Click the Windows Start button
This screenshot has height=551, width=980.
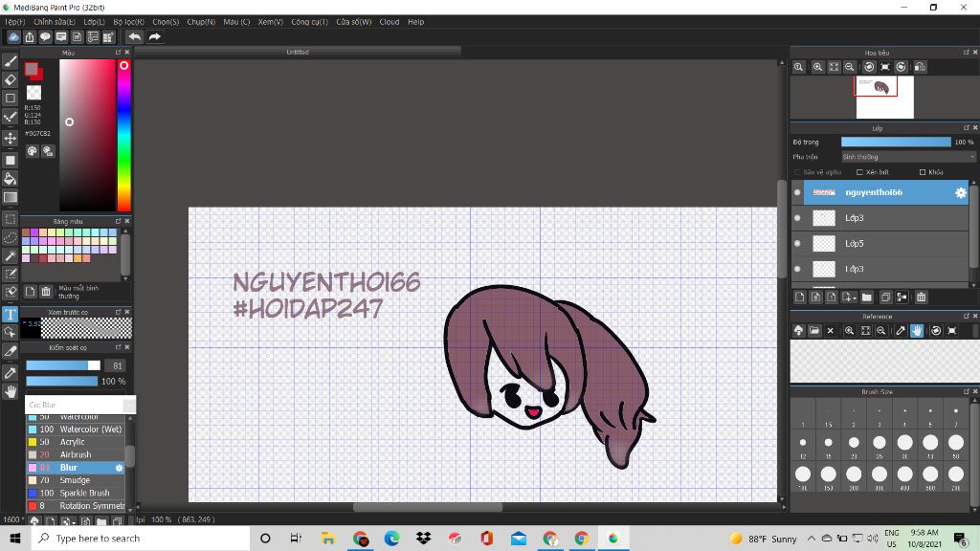click(15, 539)
